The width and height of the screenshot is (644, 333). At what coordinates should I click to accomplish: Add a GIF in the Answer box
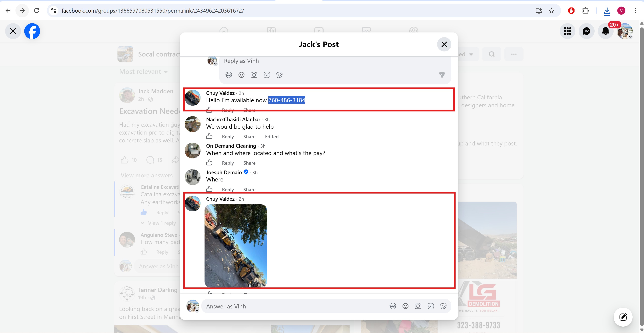coord(431,306)
